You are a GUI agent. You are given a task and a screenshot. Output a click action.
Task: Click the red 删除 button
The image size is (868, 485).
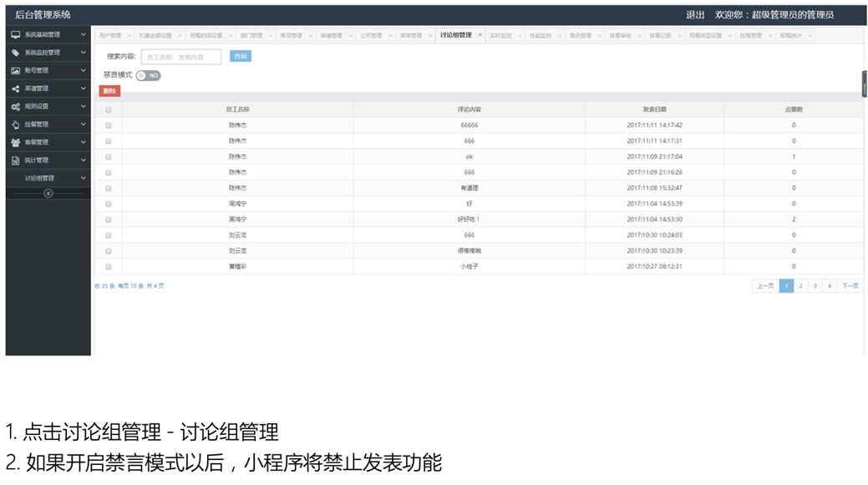tap(109, 91)
